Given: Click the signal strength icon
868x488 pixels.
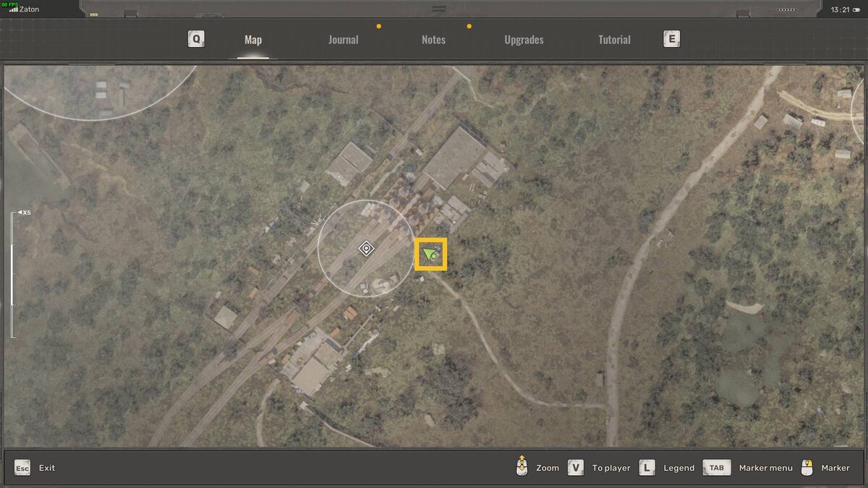Looking at the screenshot, I should click(14, 9).
